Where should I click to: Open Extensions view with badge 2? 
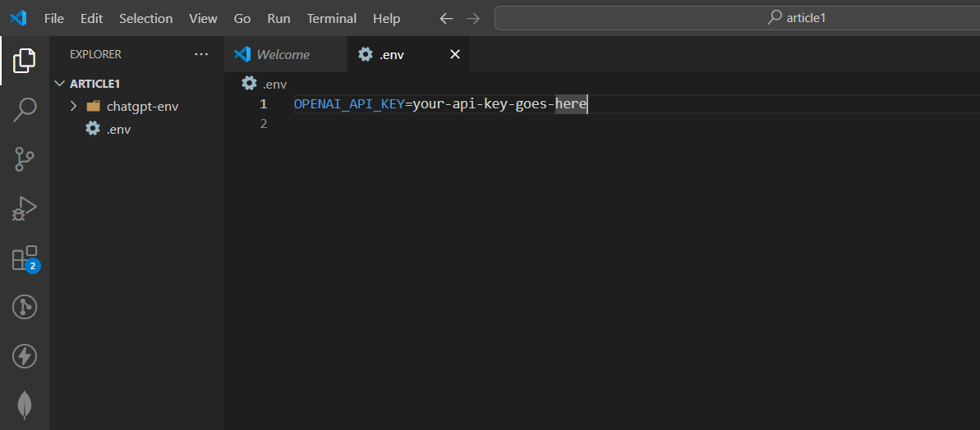coord(25,258)
